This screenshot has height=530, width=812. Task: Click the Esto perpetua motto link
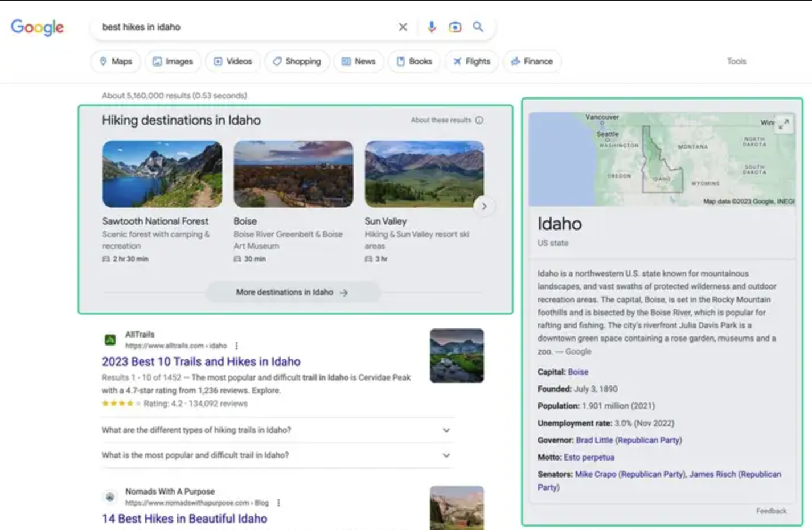coord(589,457)
